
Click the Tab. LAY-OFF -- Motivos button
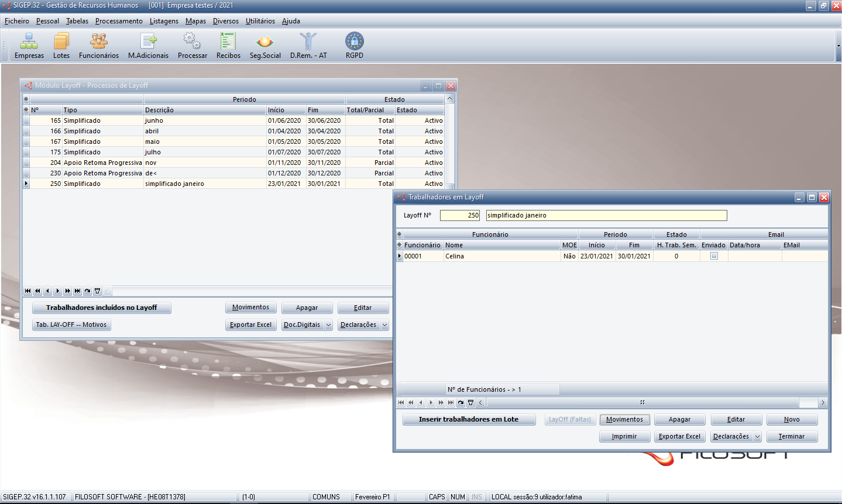pos(71,325)
